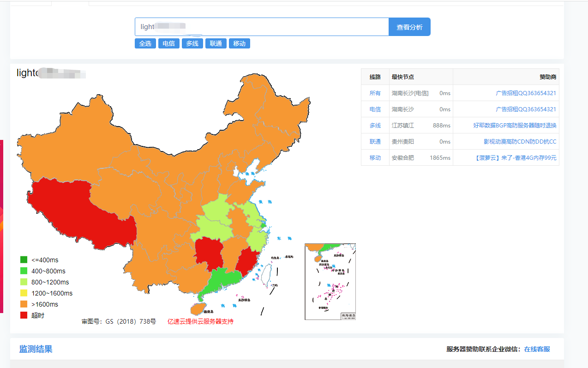Open 好耶数据BGP高防服务器 sponsor link
This screenshot has height=368, width=588.
515,126
